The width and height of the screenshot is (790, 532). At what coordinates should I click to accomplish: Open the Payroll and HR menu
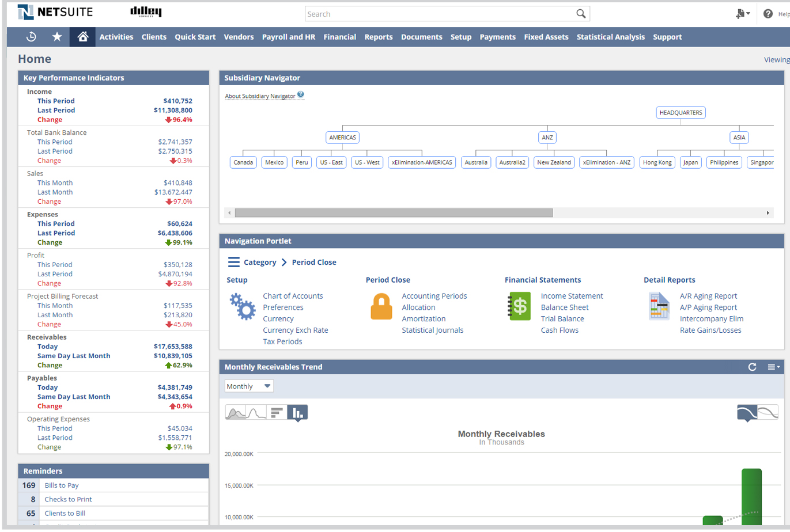pyautogui.click(x=289, y=37)
